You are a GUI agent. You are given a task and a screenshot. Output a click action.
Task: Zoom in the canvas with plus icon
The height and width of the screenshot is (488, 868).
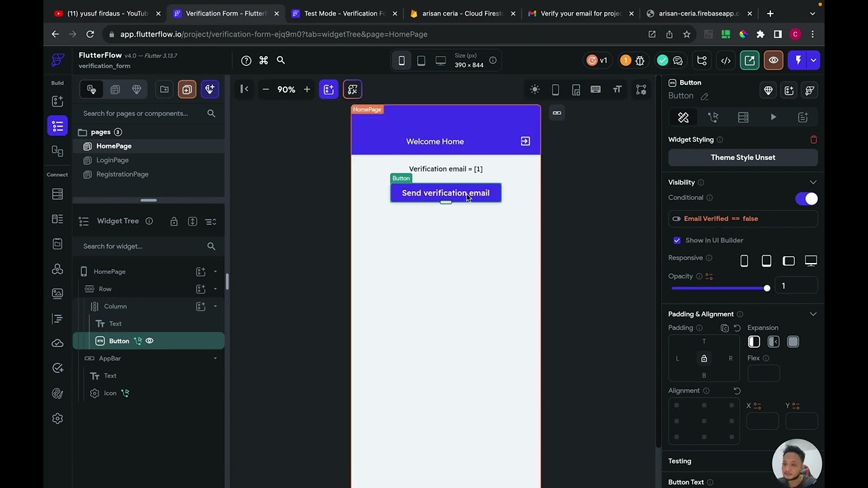click(x=307, y=89)
